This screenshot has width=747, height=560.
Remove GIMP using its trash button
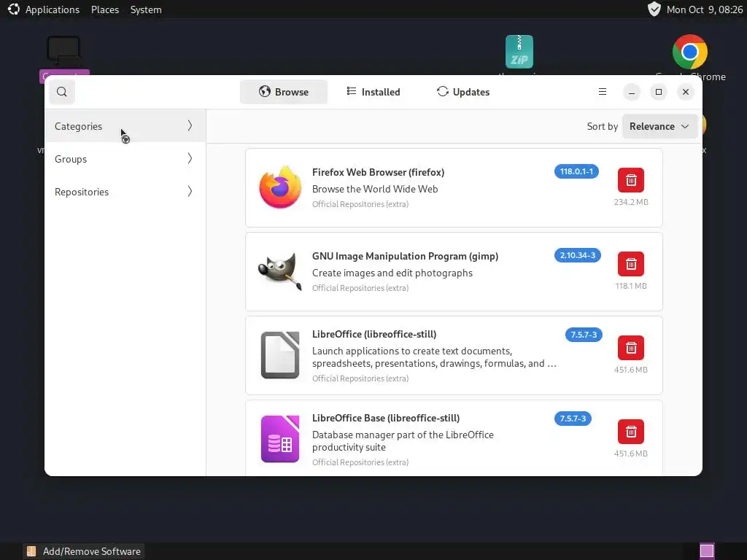tap(631, 264)
